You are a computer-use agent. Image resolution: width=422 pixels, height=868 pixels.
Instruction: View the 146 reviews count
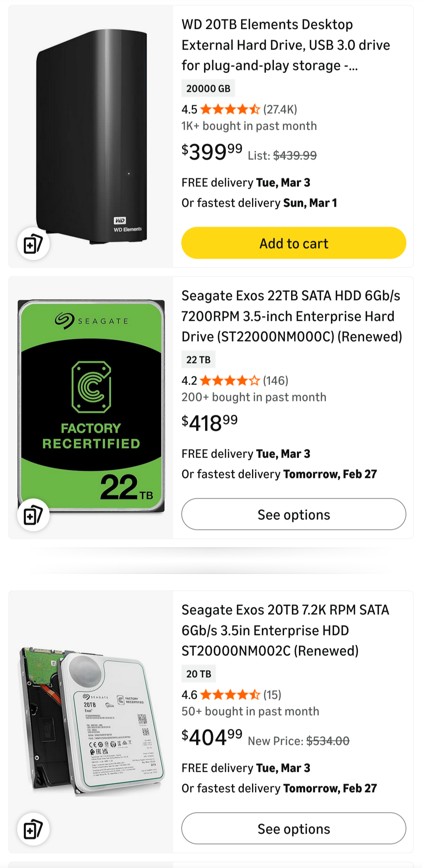point(275,381)
